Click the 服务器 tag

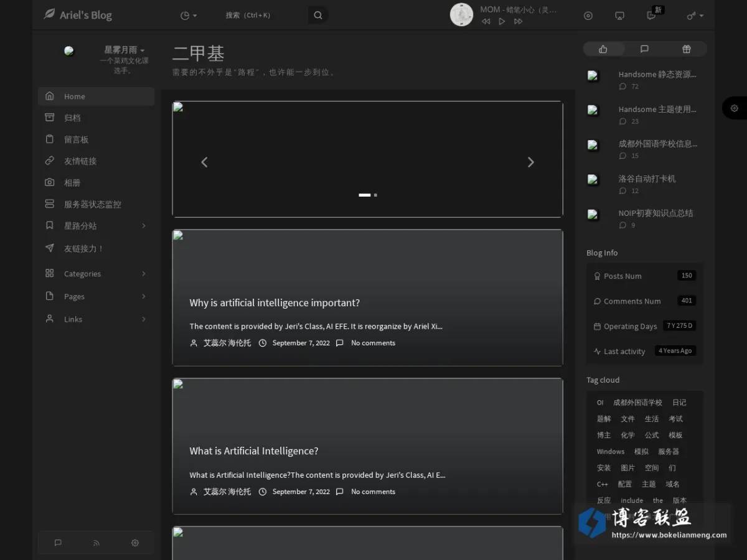tap(669, 452)
